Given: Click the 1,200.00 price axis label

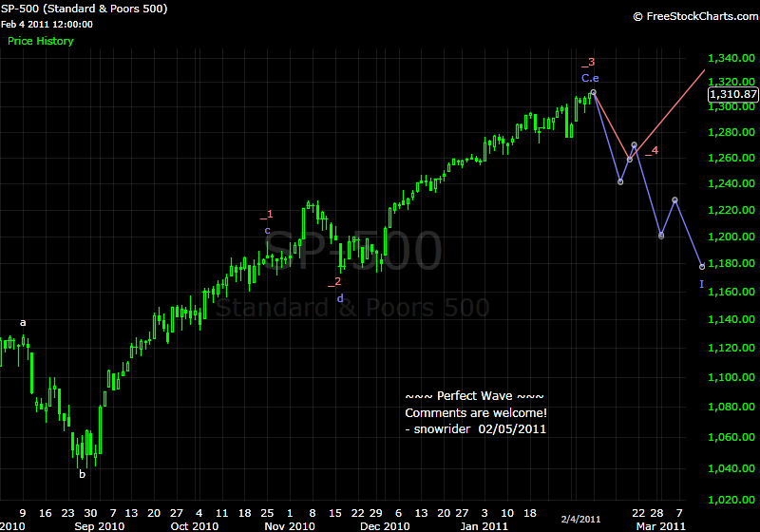Looking at the screenshot, I should pyautogui.click(x=731, y=237).
